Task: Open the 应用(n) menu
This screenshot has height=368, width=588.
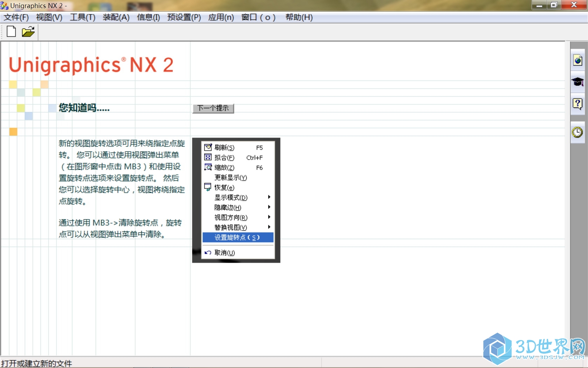Action: [221, 17]
